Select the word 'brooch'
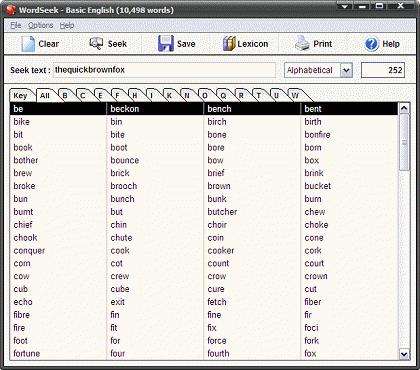The height and width of the screenshot is (370, 420). coord(124,186)
